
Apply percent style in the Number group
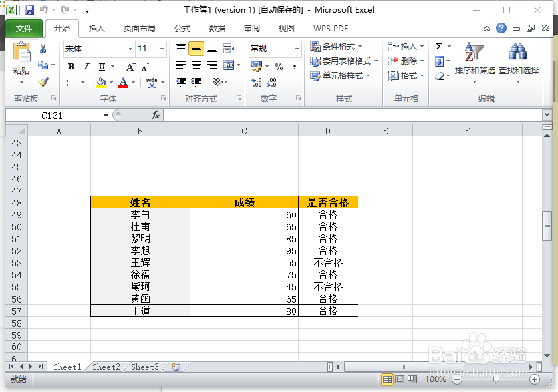279,66
